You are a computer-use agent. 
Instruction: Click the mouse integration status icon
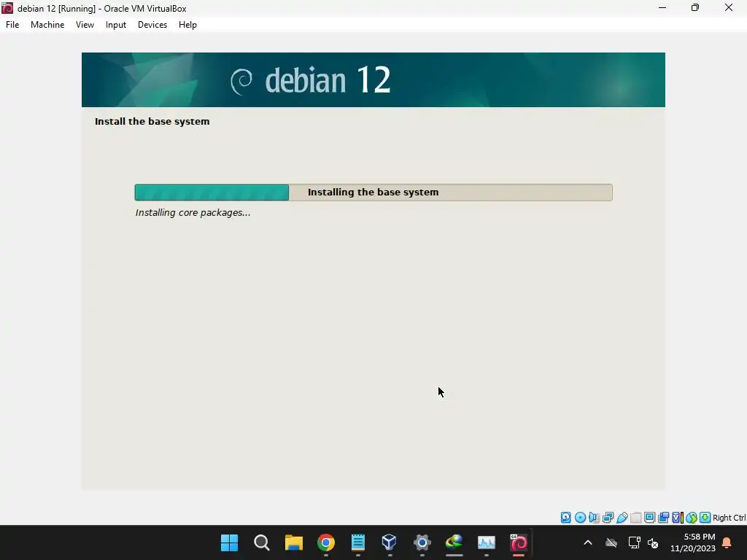tap(692, 518)
